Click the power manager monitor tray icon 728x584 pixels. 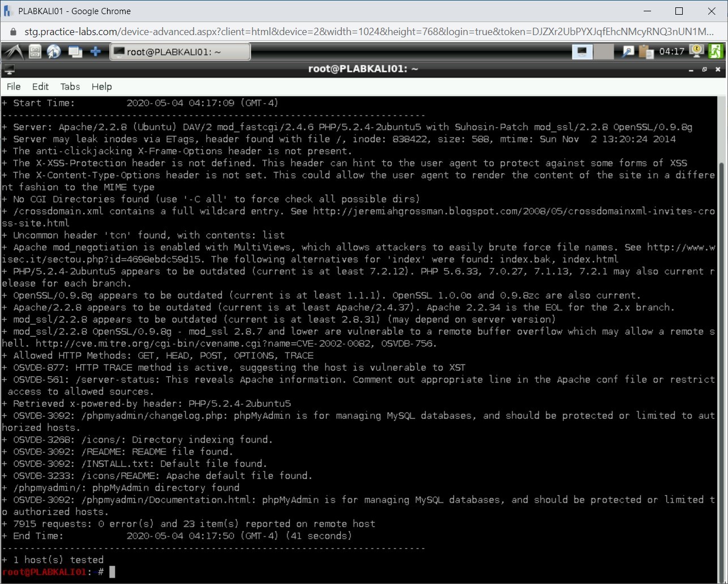pos(696,51)
